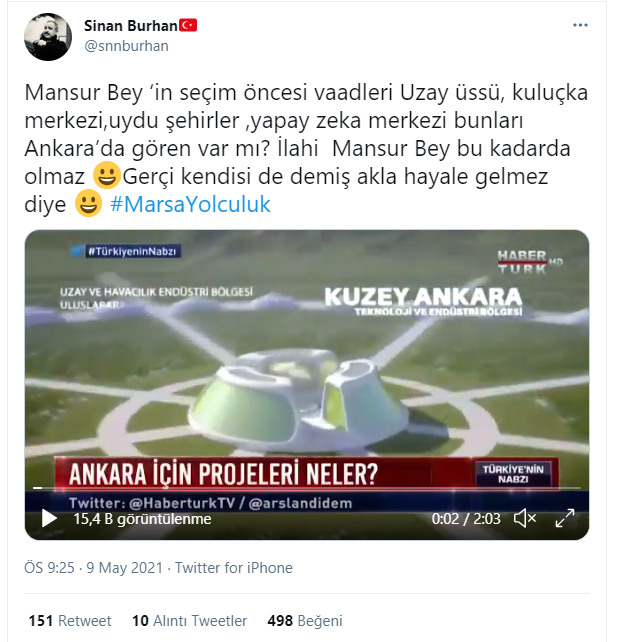
Task: Click the first grinning emoji after 'olmaz'
Action: pyautogui.click(x=106, y=176)
